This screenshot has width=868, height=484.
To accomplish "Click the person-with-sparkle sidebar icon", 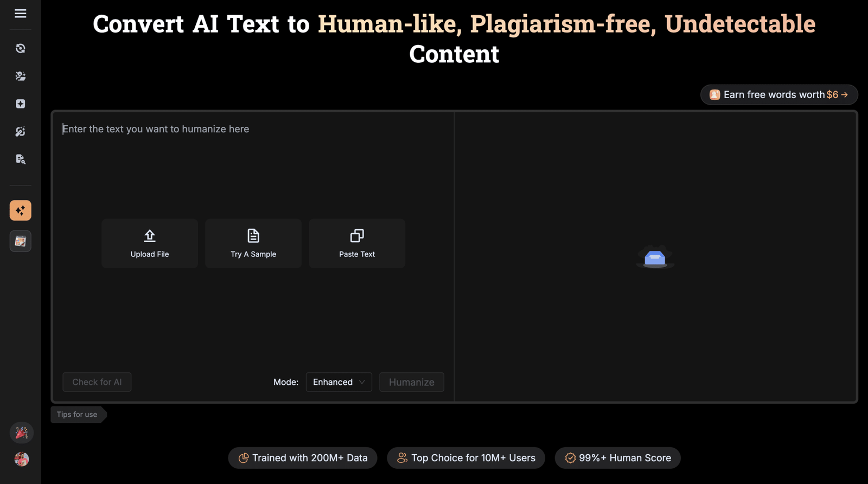I will click(21, 76).
